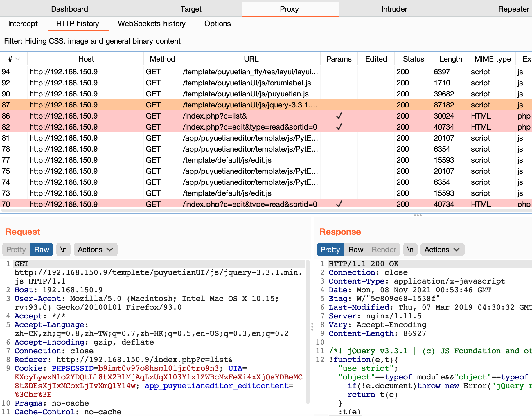Switch Request view to Pretty
This screenshot has width=532, height=416.
[x=16, y=250]
